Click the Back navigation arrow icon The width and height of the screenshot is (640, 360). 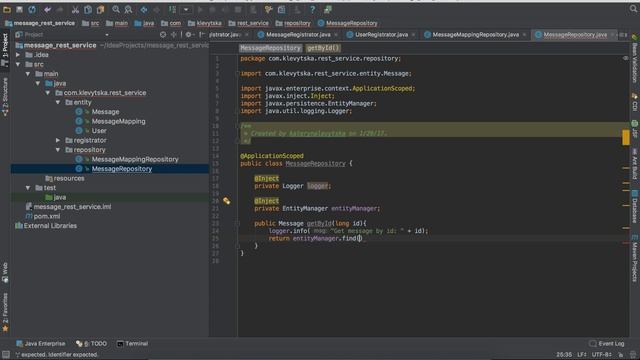[x=144, y=9]
